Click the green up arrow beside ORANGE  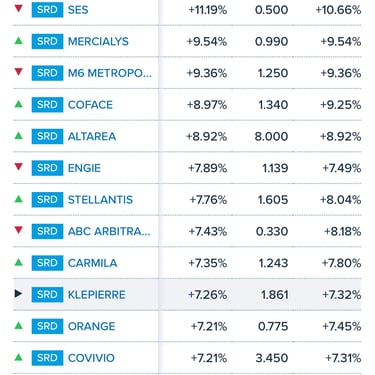pos(19,325)
